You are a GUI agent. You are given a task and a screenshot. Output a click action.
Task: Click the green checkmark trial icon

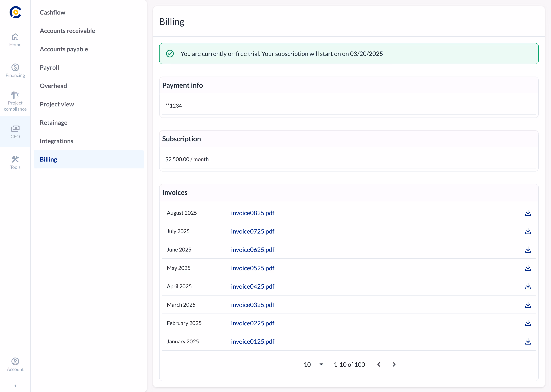click(x=170, y=54)
